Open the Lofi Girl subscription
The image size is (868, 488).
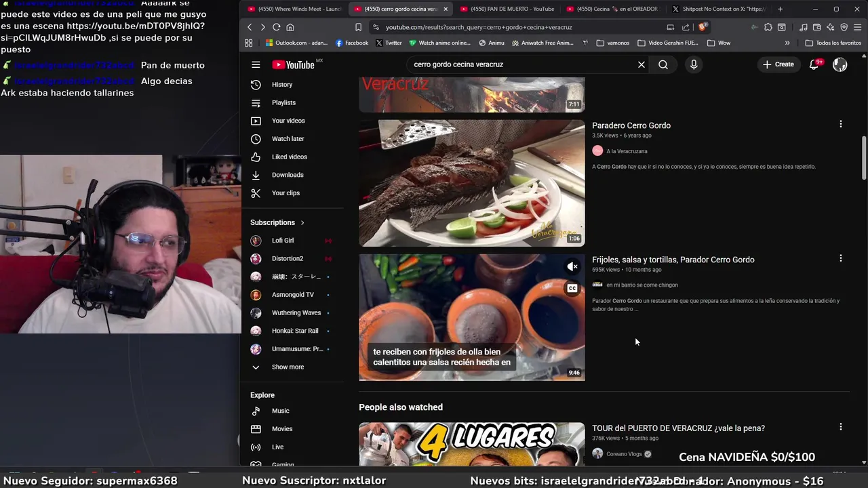pos(283,241)
